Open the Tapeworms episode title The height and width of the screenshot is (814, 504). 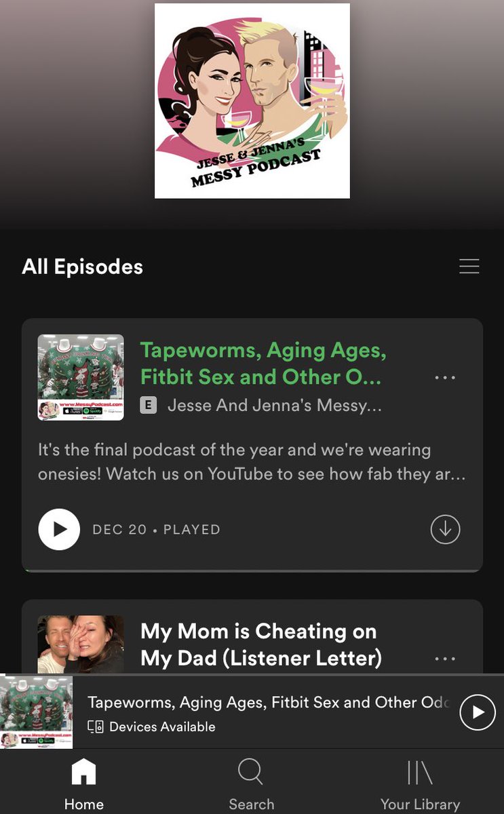coord(263,364)
